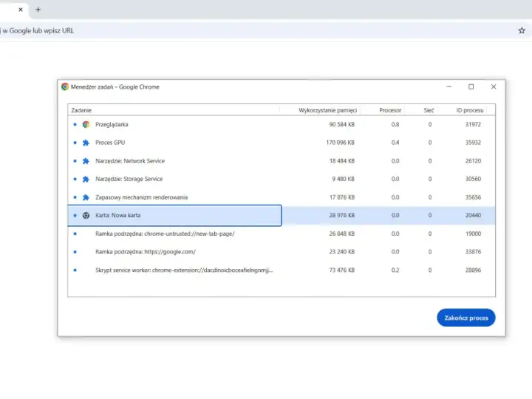Maximize the Menedżer zadań window
Image resolution: width=532 pixels, height=399 pixels.
coord(471,87)
